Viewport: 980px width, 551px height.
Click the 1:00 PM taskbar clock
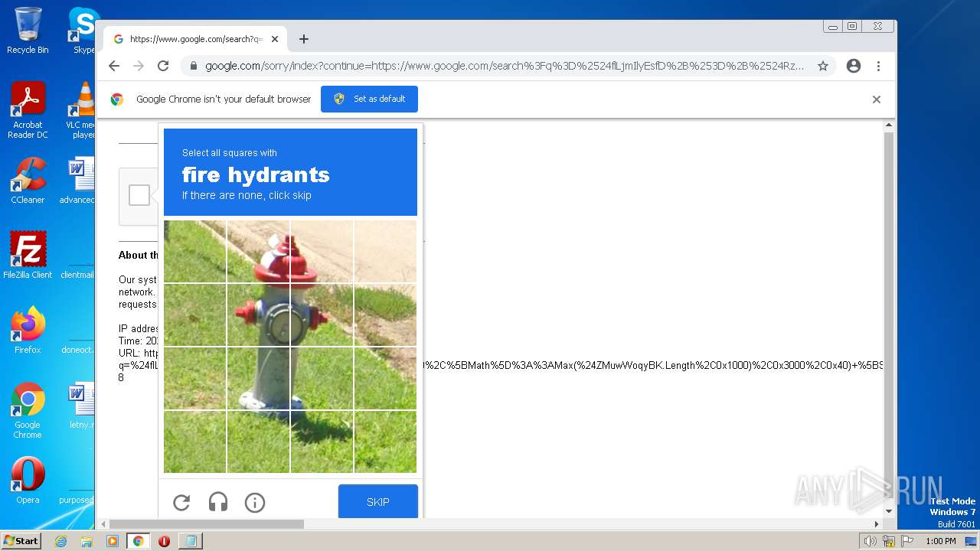[941, 541]
